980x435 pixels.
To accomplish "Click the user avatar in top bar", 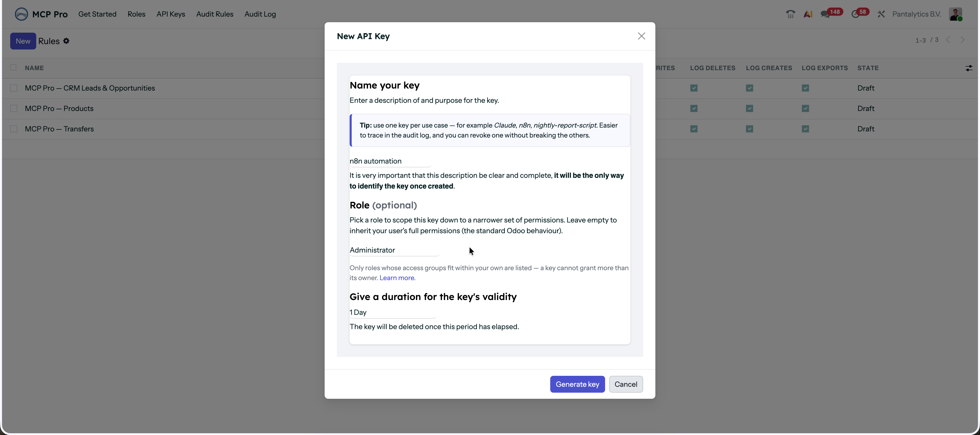I will [x=955, y=14].
